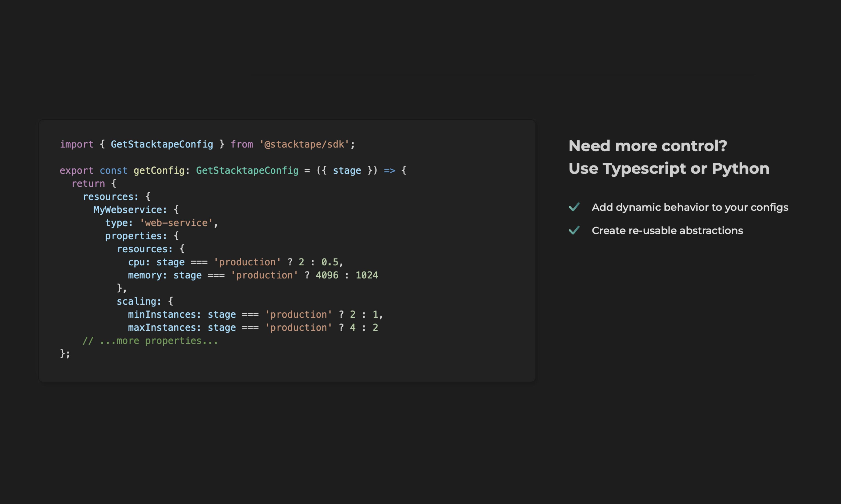Image resolution: width=841 pixels, height=504 pixels.
Task: Click the 'Need more control?' heading
Action: (648, 146)
